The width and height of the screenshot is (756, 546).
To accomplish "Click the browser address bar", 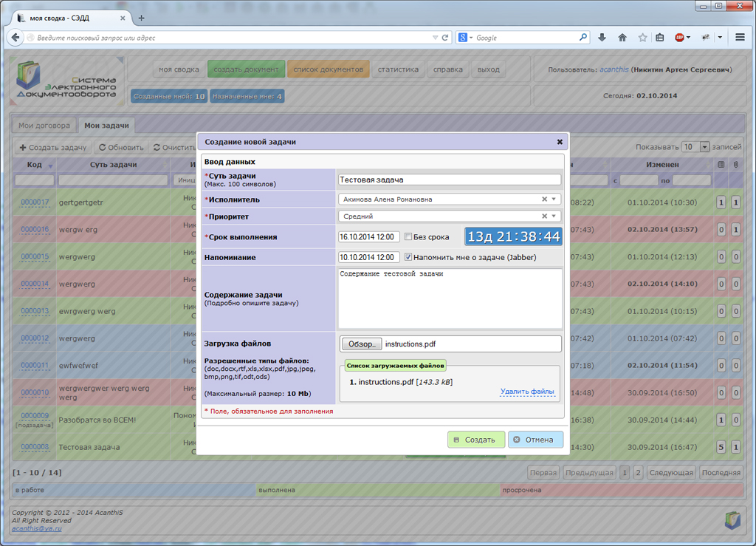I will click(x=231, y=38).
